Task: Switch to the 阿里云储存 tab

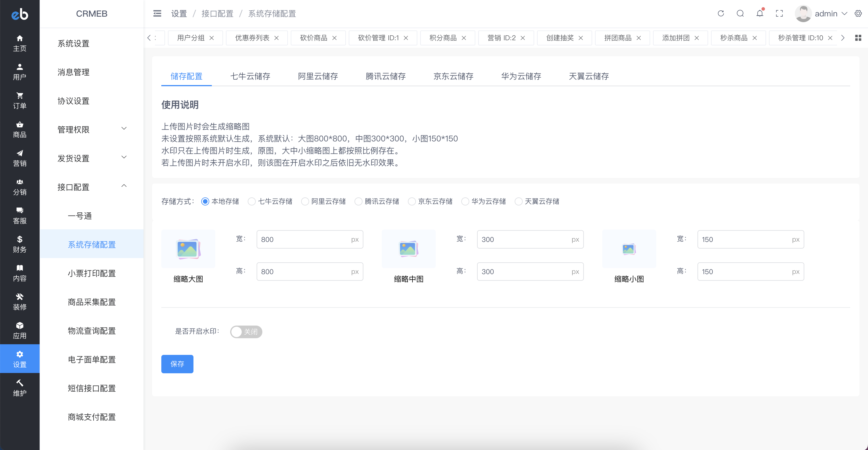Action: point(317,76)
